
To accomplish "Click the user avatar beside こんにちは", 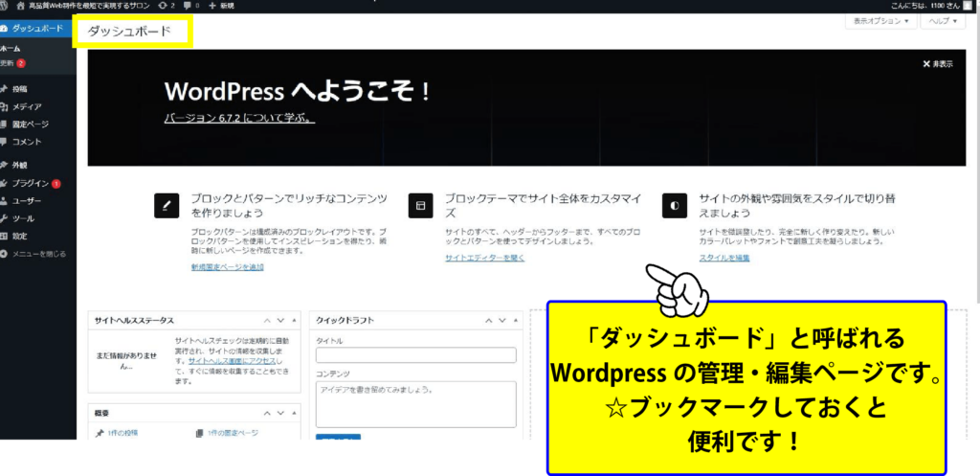I will click(968, 5).
